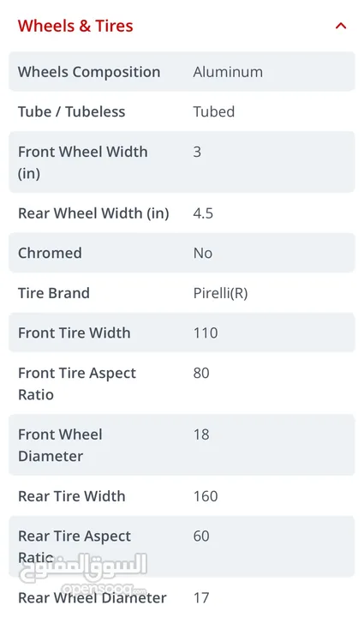Click the Front Wheel Diameter label
The width and height of the screenshot is (364, 617).
[60, 445]
